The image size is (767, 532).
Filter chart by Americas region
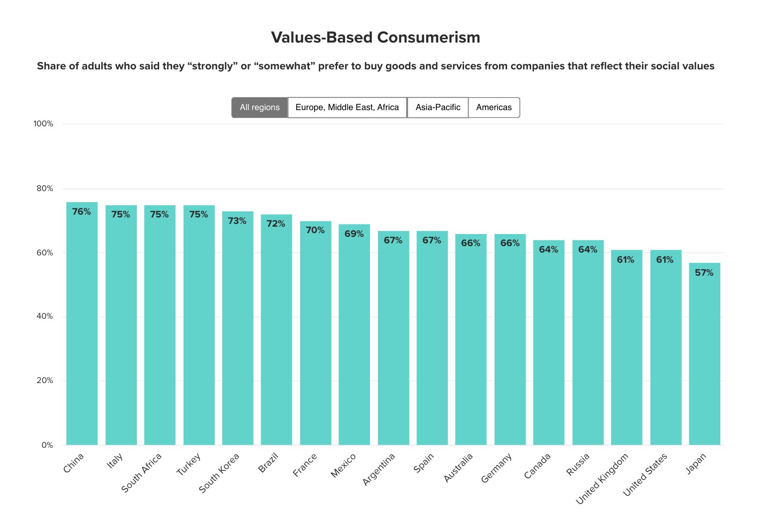click(494, 107)
